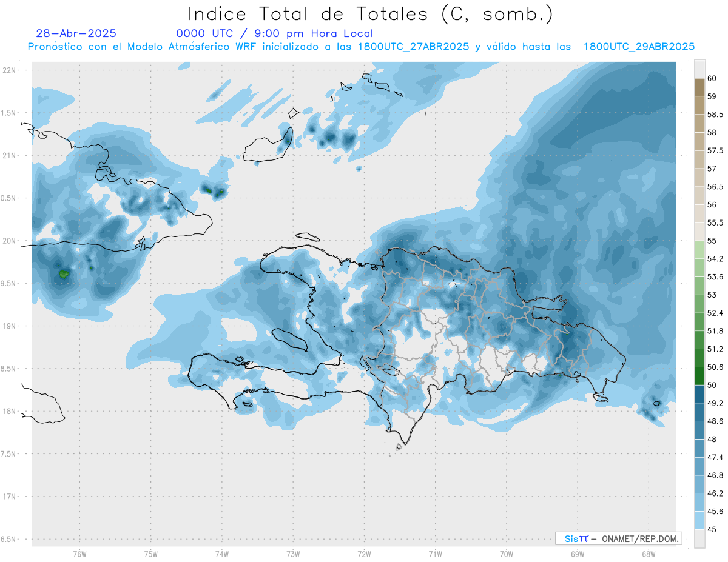The image size is (728, 562).
Task: Click the colorbar label "50.6"
Action: tap(715, 367)
